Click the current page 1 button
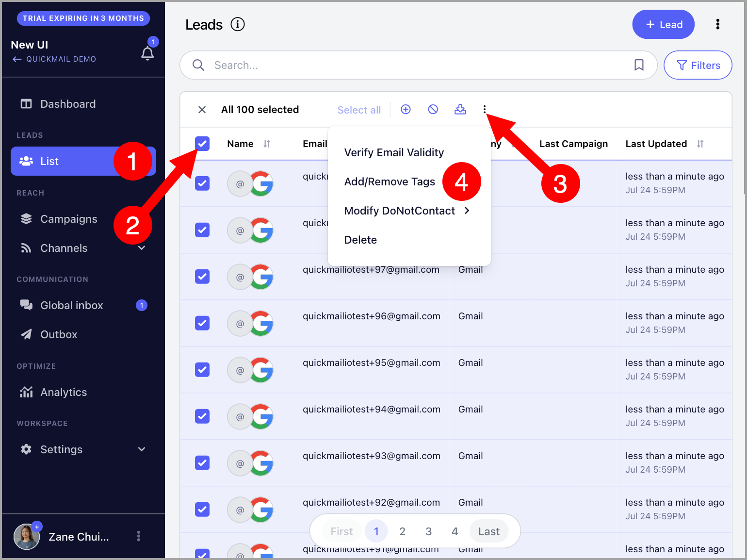 (x=376, y=531)
